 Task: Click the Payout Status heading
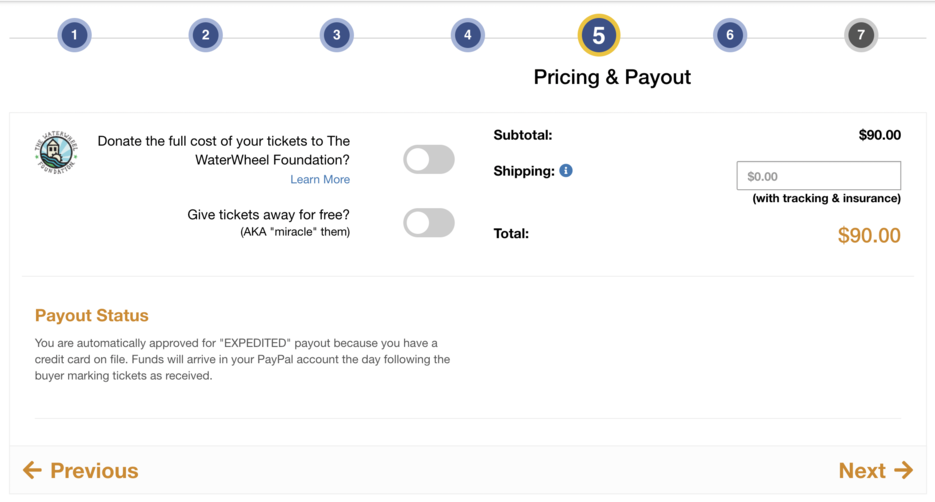(x=91, y=315)
